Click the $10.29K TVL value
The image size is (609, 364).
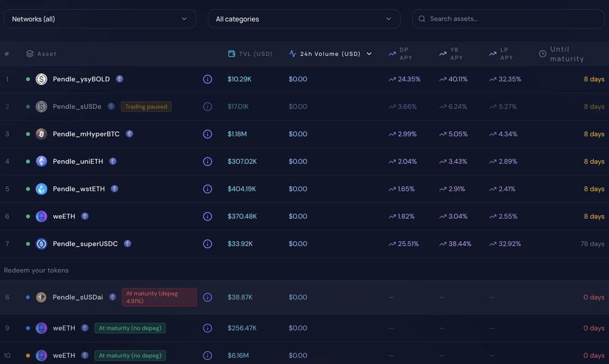pyautogui.click(x=240, y=79)
